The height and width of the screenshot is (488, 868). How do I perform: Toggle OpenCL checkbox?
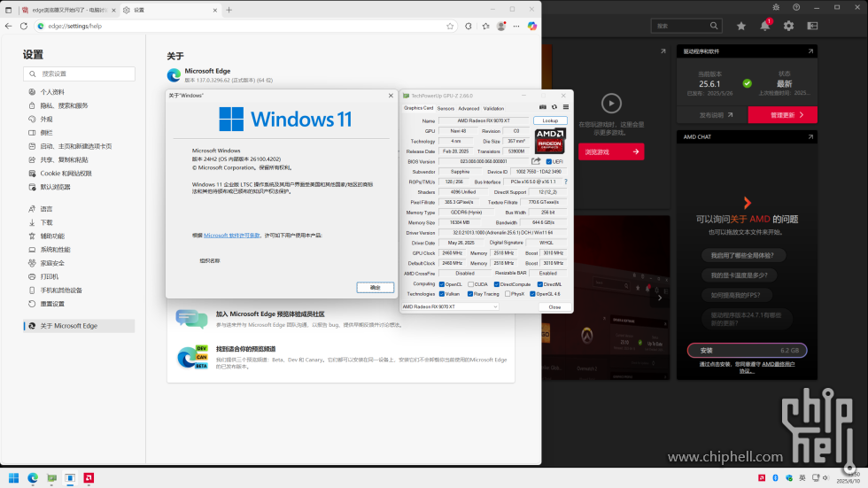pyautogui.click(x=442, y=284)
